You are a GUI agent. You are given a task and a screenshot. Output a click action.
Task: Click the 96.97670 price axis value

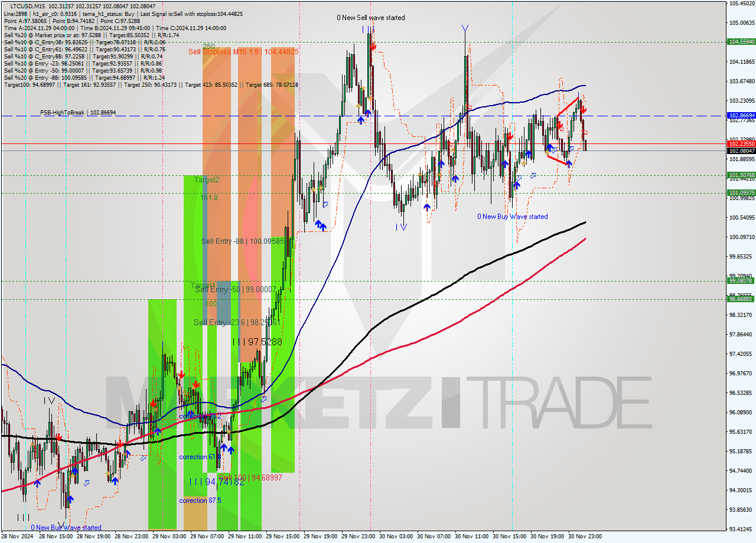[x=742, y=373]
